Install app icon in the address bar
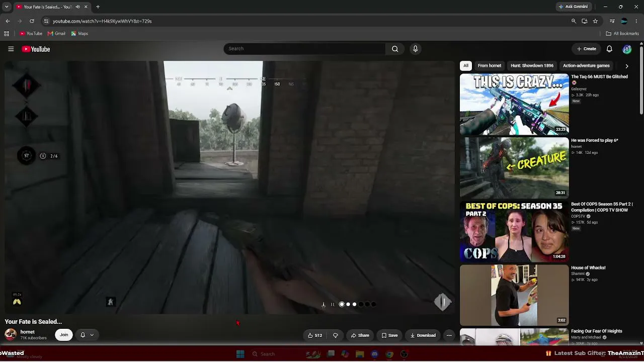The height and width of the screenshot is (362, 644). pos(585,21)
